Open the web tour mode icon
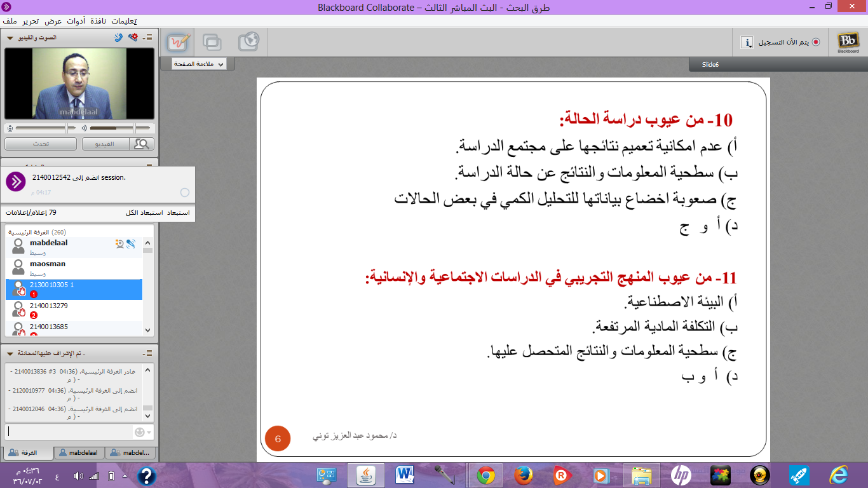This screenshot has height=488, width=868. [x=248, y=43]
